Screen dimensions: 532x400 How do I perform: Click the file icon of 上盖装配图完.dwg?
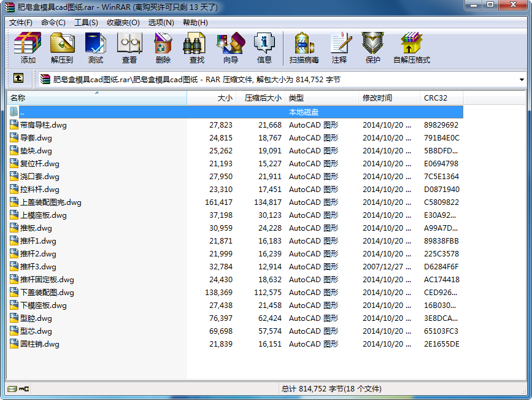(x=14, y=202)
